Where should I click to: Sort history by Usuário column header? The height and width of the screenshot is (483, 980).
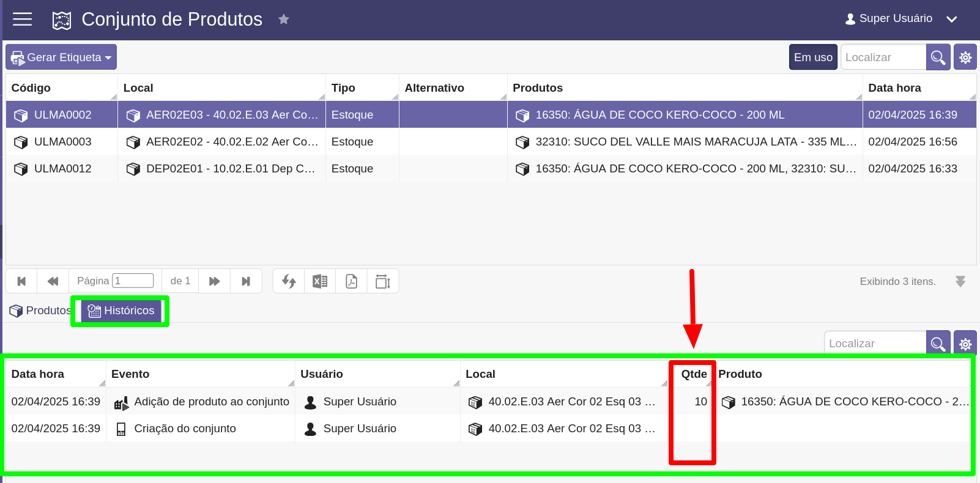pyautogui.click(x=377, y=374)
